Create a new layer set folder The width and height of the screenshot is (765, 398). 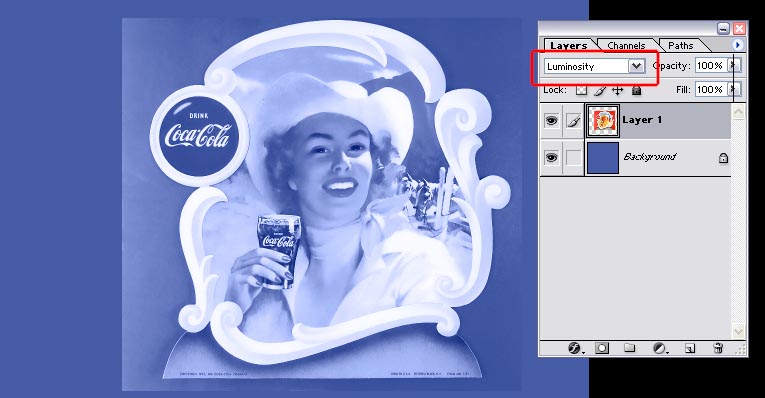tap(629, 348)
